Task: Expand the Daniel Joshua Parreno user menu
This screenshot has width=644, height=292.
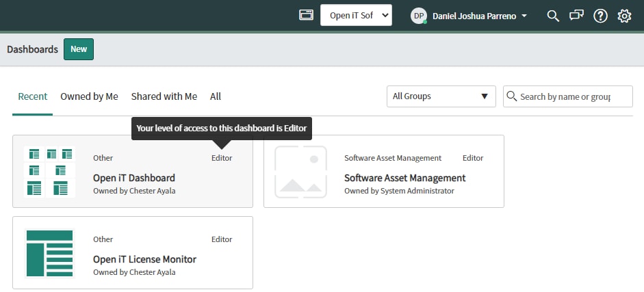Action: pyautogui.click(x=479, y=16)
